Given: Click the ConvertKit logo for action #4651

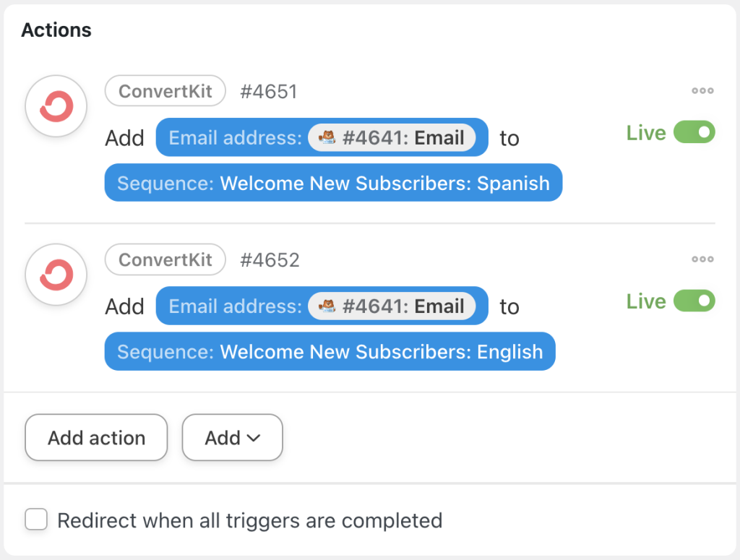Looking at the screenshot, I should coord(56,105).
